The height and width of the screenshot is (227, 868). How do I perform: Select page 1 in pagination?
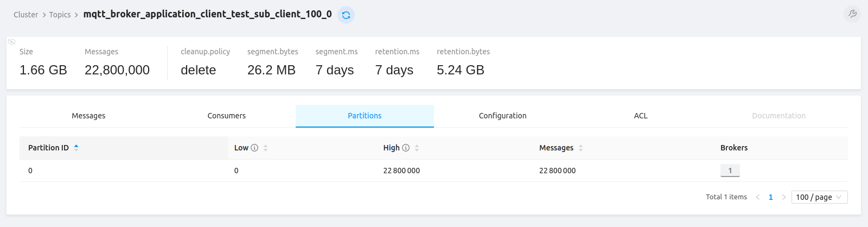[x=770, y=197]
